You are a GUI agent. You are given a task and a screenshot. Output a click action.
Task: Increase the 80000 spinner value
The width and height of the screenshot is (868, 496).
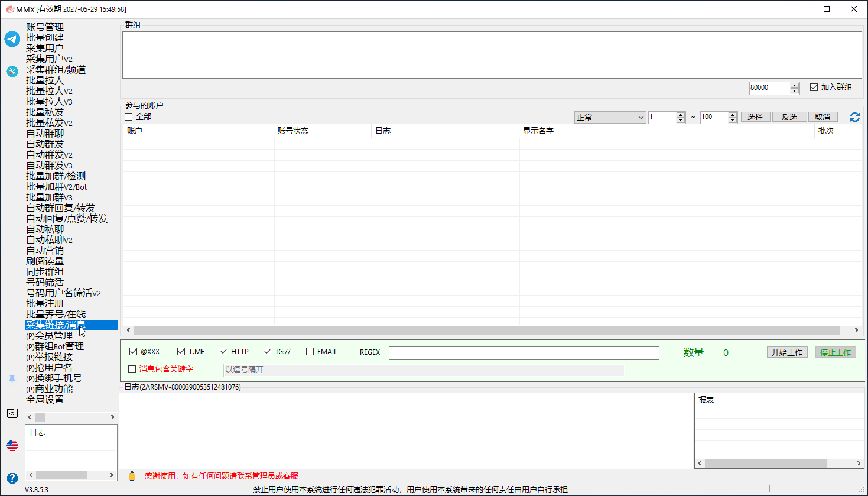tap(795, 85)
